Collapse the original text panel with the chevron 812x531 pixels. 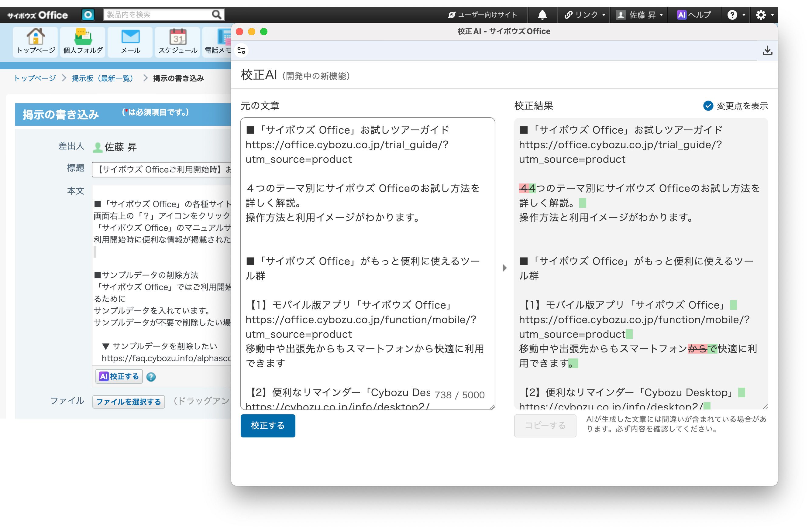click(x=504, y=268)
